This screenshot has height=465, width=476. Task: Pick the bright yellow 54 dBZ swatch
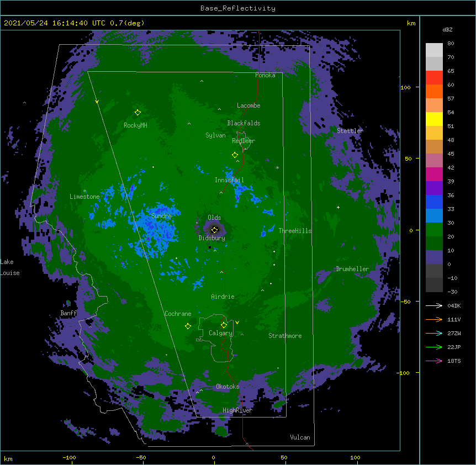pyautogui.click(x=434, y=119)
